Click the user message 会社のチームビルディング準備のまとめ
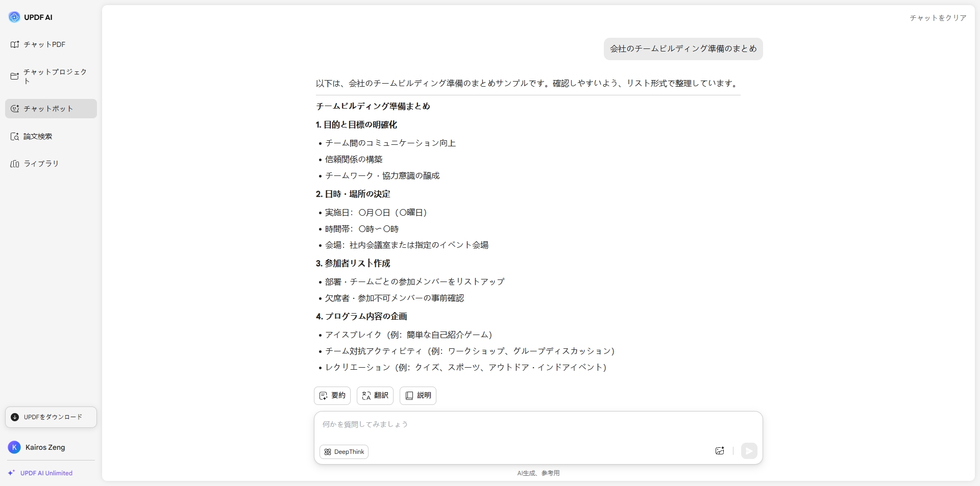 coord(683,49)
